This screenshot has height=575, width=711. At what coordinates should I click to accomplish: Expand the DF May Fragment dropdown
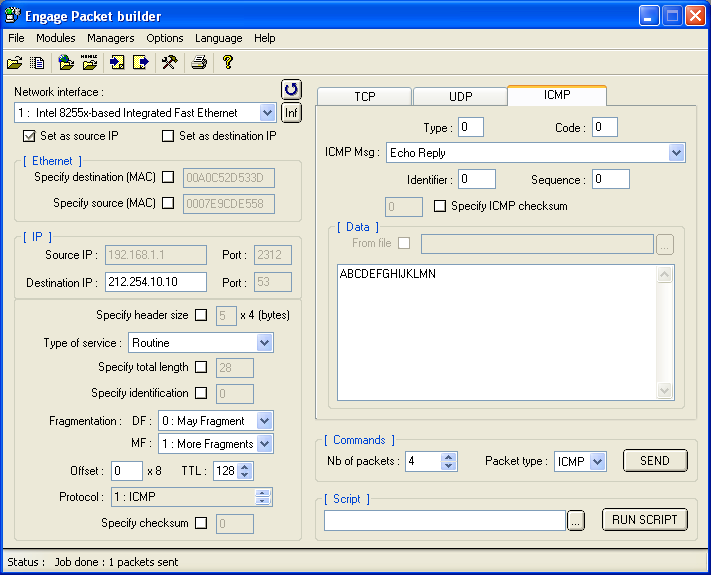click(x=264, y=421)
